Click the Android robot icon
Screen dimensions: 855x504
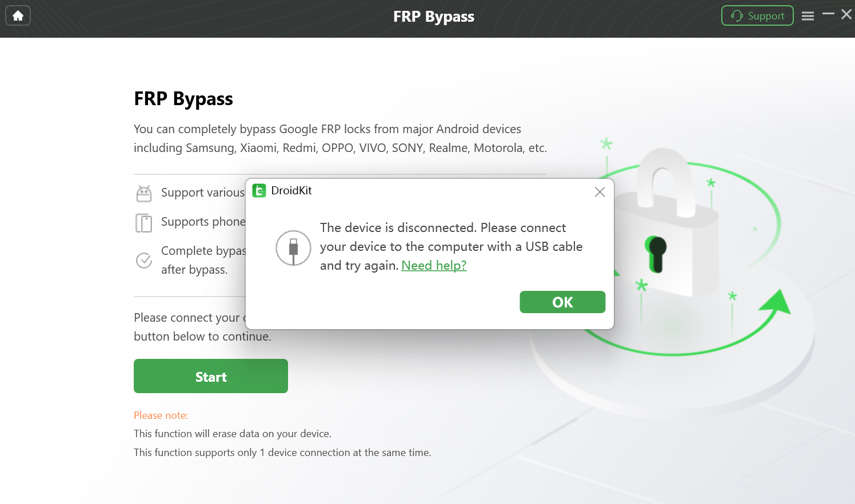(x=144, y=193)
